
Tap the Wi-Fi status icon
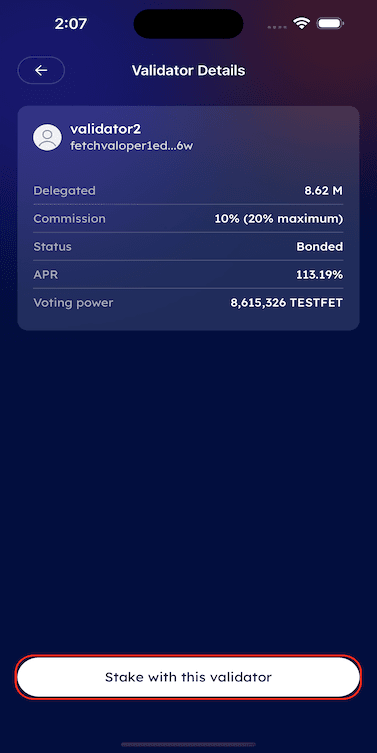point(302,24)
